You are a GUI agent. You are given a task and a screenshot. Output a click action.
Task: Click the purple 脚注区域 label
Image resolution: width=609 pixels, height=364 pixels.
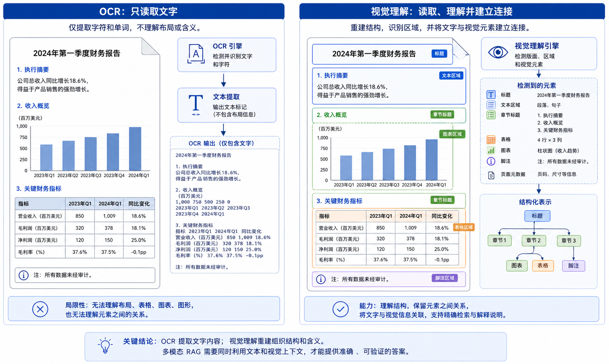(445, 278)
